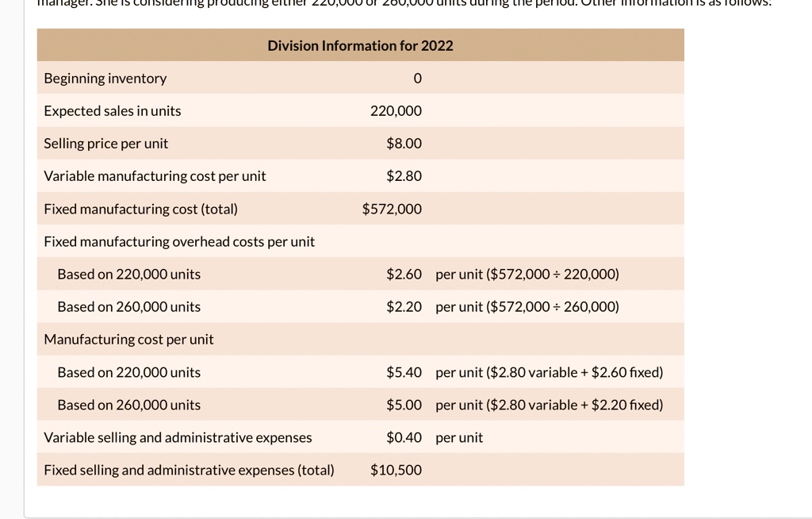
Task: Select Fixed selling and administrative expenses label
Action: click(x=189, y=471)
